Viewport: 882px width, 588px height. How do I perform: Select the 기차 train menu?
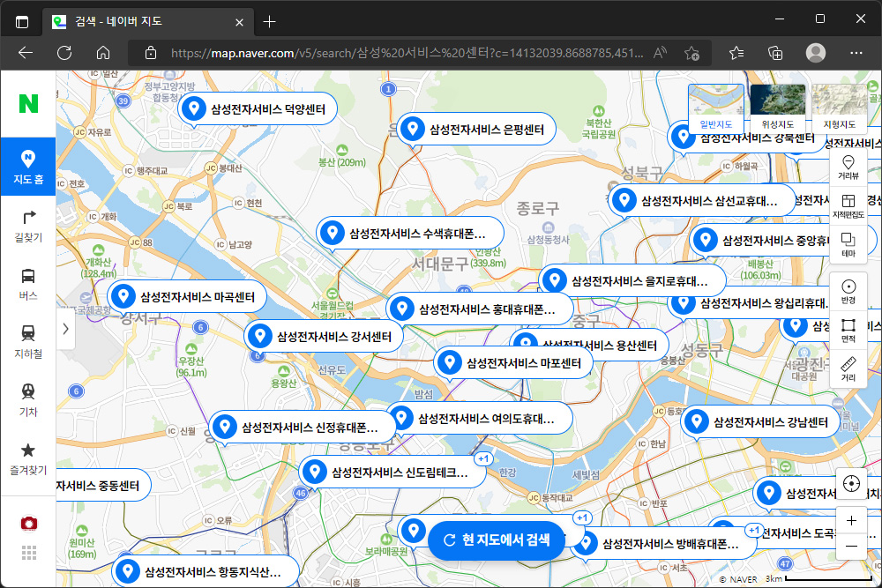point(28,400)
